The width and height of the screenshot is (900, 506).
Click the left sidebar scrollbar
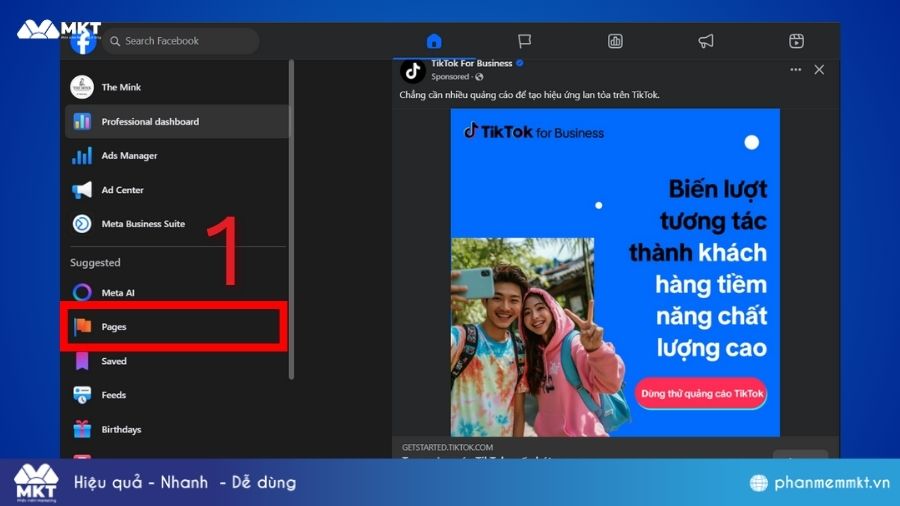[292, 219]
